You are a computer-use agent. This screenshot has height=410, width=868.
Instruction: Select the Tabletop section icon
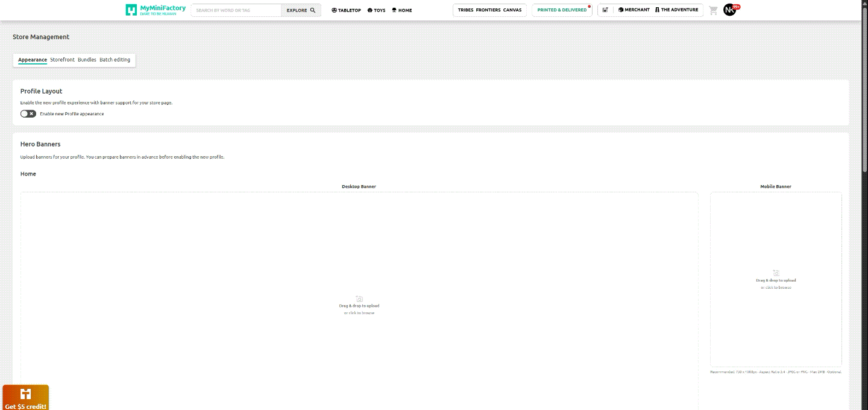(x=345, y=10)
